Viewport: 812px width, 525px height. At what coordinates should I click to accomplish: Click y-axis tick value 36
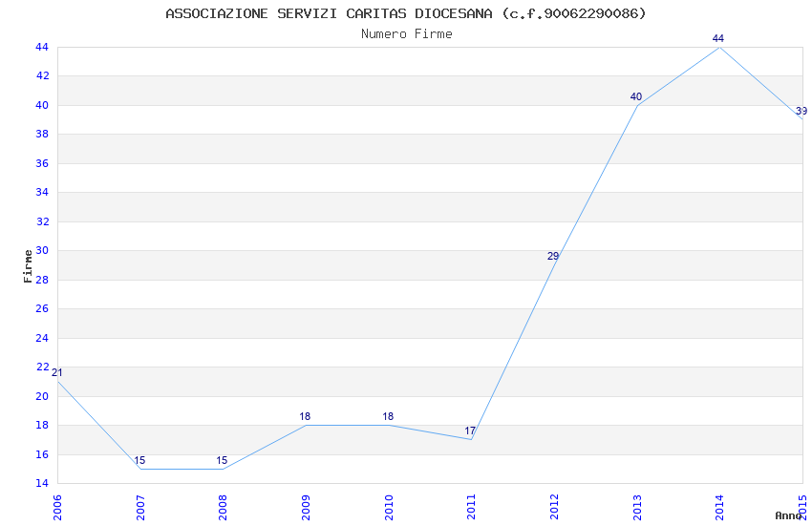(x=42, y=163)
